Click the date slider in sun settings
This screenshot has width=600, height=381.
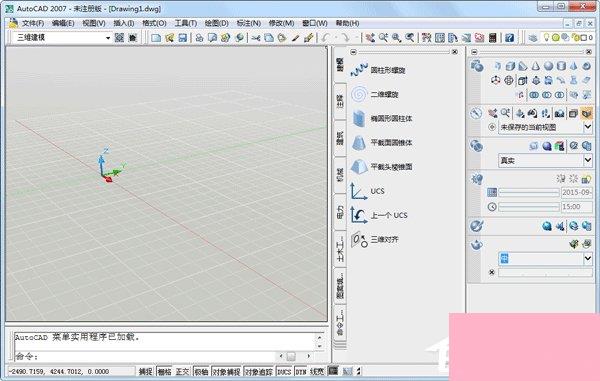click(x=529, y=192)
